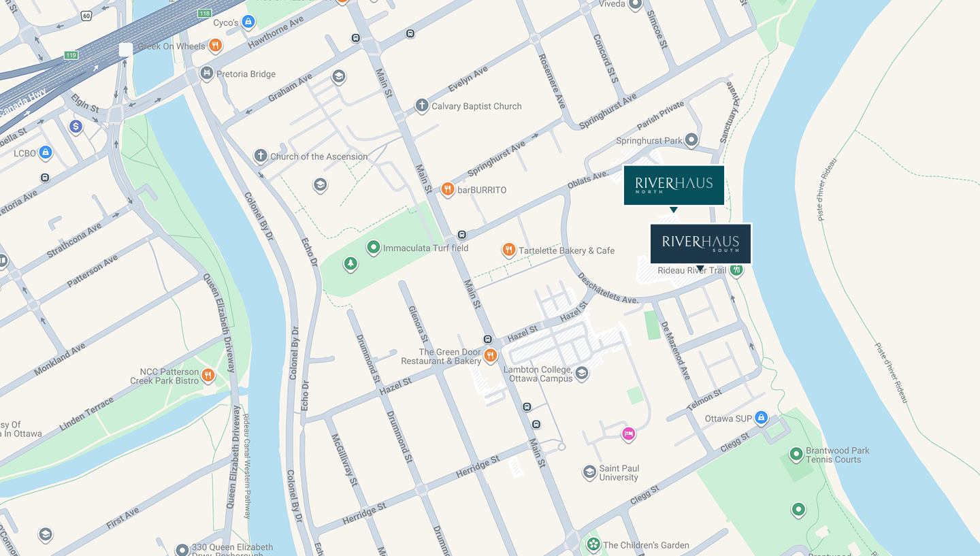This screenshot has width=980, height=556.
Task: Click the pink hotel bed marker
Action: pyautogui.click(x=628, y=434)
